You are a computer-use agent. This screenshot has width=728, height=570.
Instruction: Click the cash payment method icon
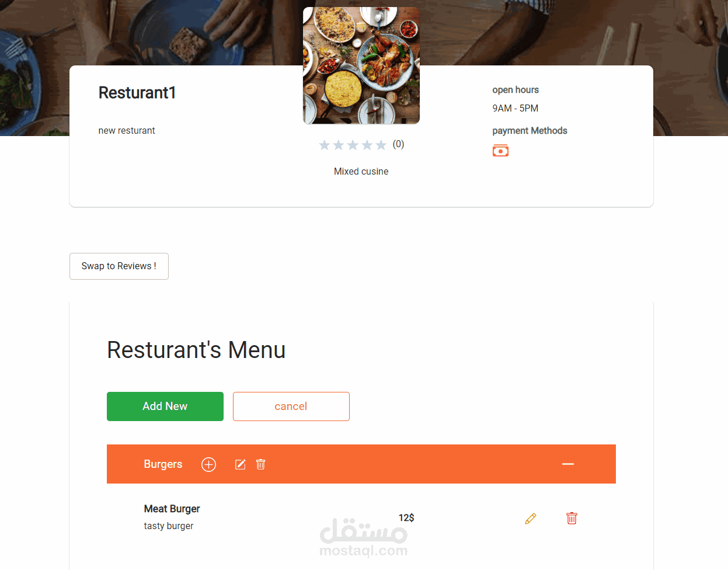tap(500, 151)
